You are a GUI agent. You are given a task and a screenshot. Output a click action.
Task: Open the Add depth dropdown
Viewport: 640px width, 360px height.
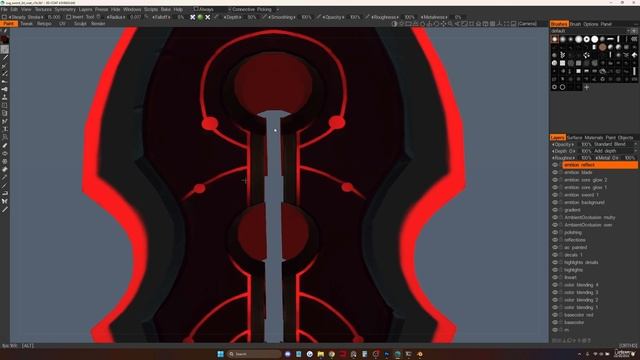pyautogui.click(x=615, y=151)
